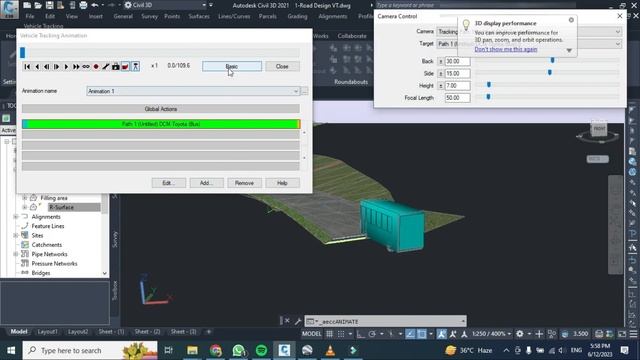Screen dimensions: 640x360
Task: Toggle the loop animation icon
Action: [86, 66]
